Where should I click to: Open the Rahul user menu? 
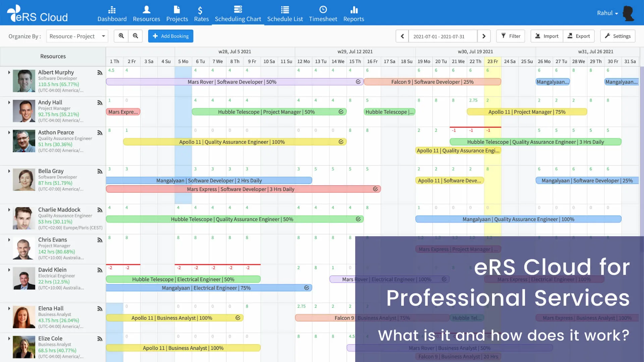click(x=607, y=13)
